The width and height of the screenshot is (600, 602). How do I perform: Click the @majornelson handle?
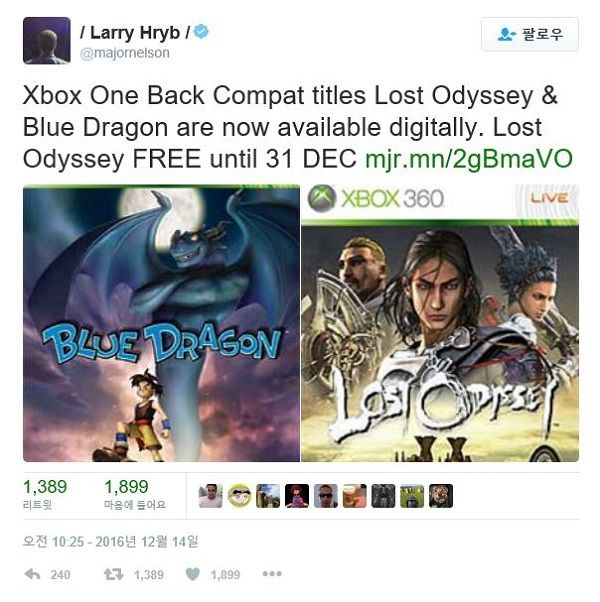pos(125,53)
